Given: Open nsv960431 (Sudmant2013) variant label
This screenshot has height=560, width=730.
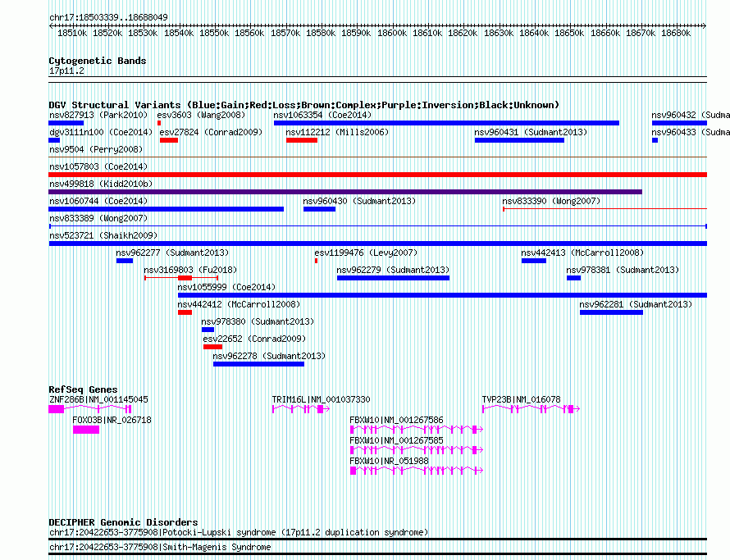Looking at the screenshot, I should coord(531,132).
